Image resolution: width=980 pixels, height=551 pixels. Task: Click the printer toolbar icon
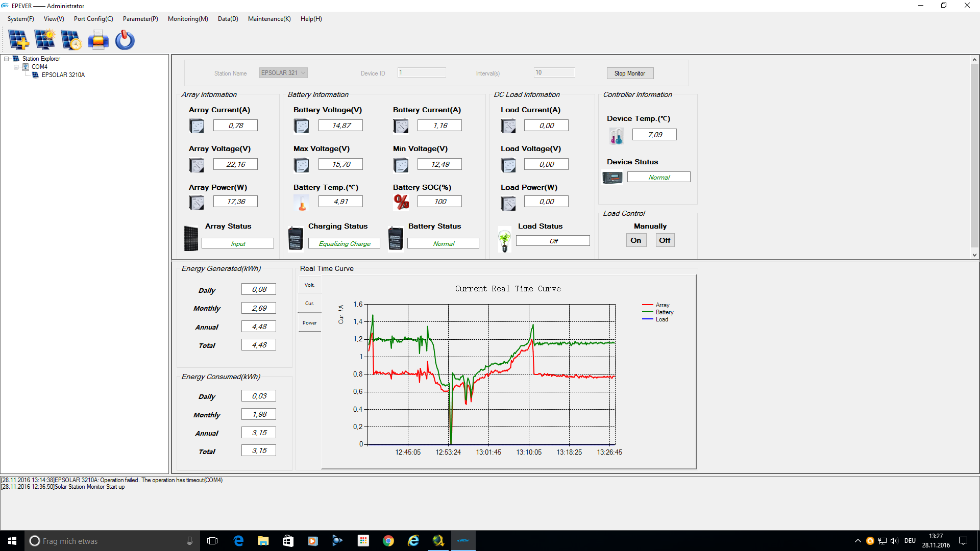click(x=98, y=40)
